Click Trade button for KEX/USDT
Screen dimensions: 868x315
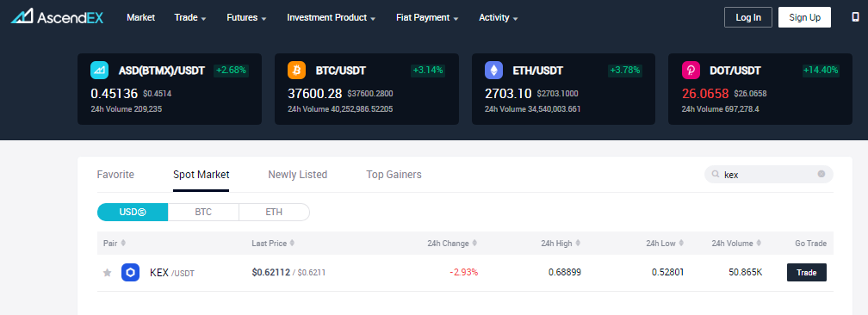pyautogui.click(x=807, y=272)
